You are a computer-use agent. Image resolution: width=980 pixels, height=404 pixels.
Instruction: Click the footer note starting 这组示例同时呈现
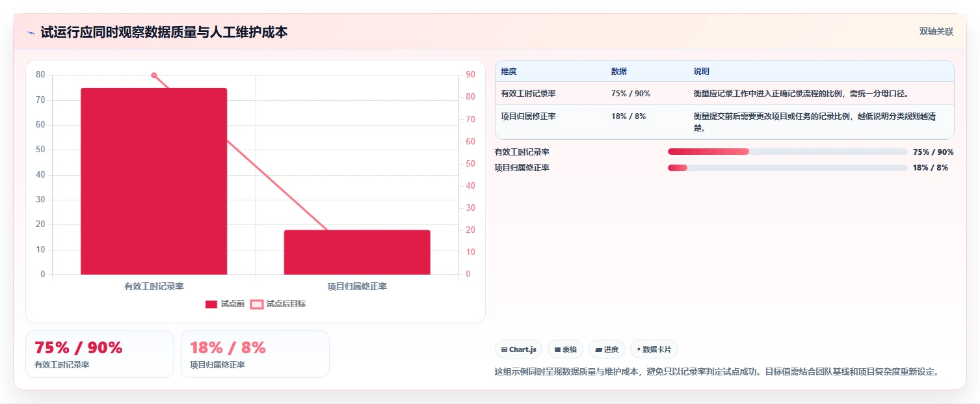coord(717,372)
